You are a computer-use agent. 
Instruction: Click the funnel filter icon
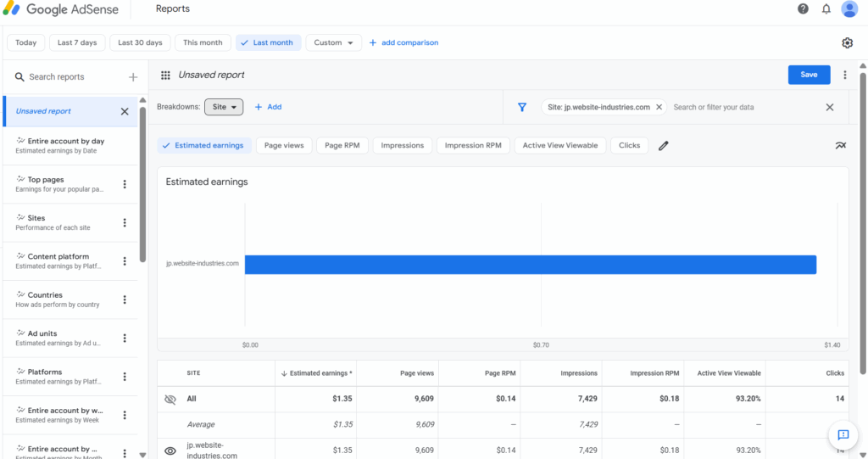[522, 108]
